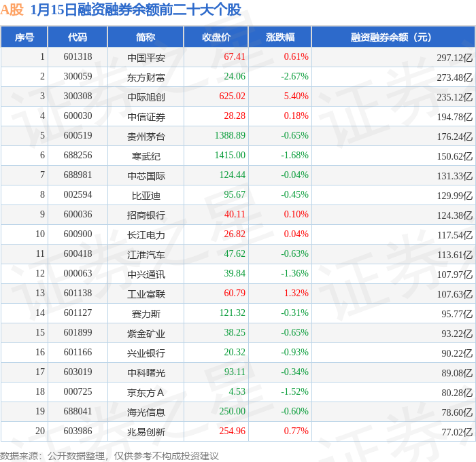The width and height of the screenshot is (476, 462).
Task: Select the stock name 贵州茅台
Action: pyautogui.click(x=146, y=137)
